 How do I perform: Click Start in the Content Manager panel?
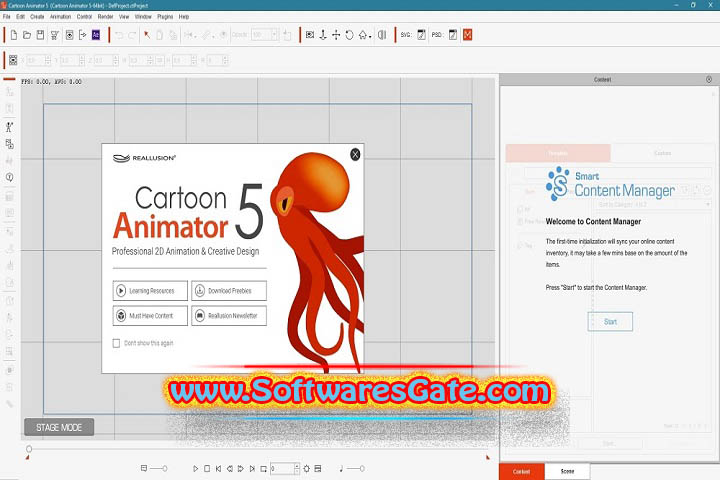click(610, 322)
